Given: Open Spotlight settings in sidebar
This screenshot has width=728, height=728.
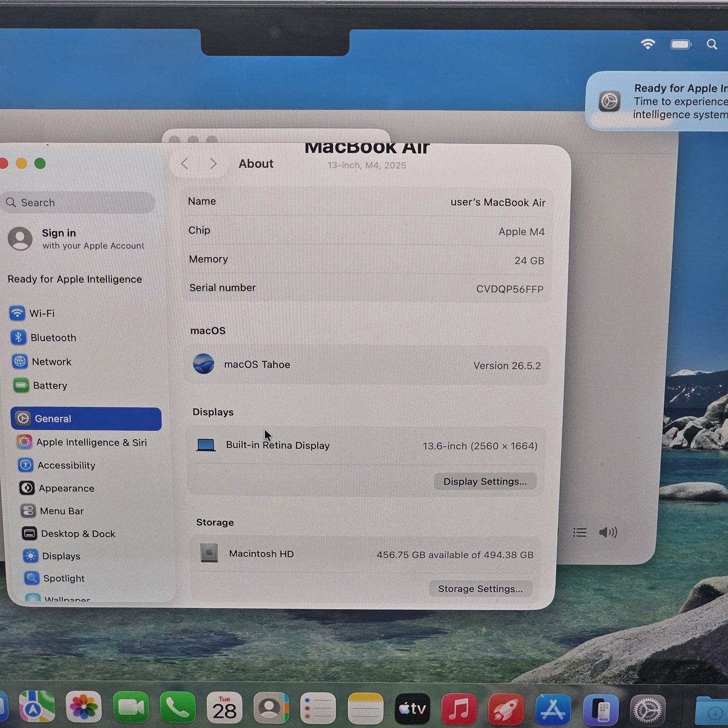Looking at the screenshot, I should [54, 578].
